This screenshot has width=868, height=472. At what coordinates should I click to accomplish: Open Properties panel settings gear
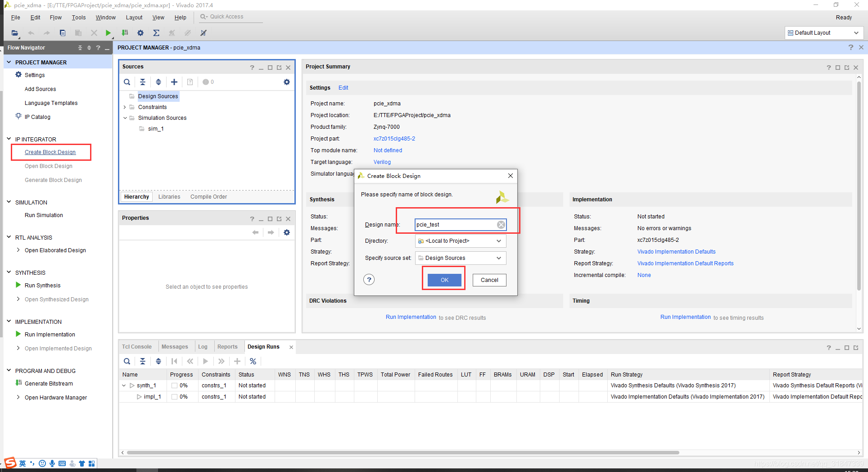(x=287, y=232)
